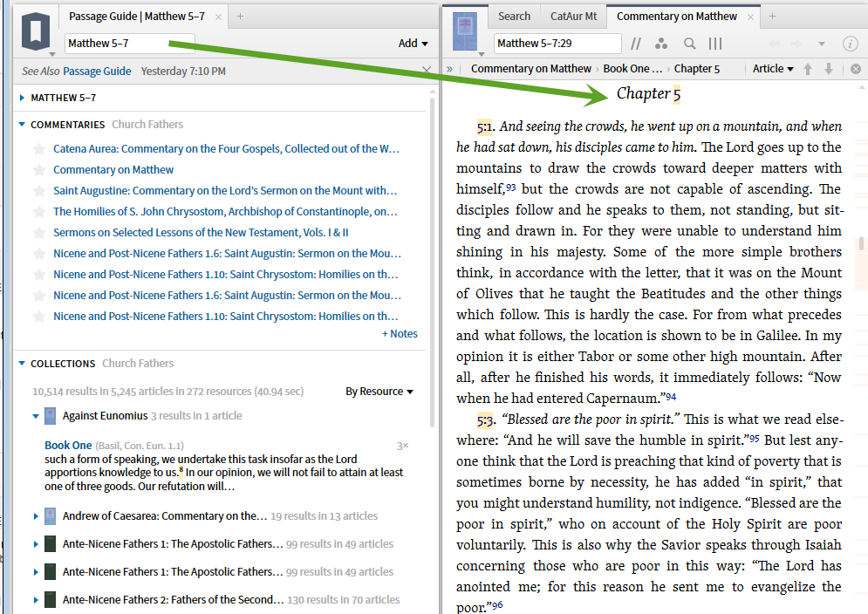
Task: Switch to the CatAur Mt tab
Action: tap(573, 17)
